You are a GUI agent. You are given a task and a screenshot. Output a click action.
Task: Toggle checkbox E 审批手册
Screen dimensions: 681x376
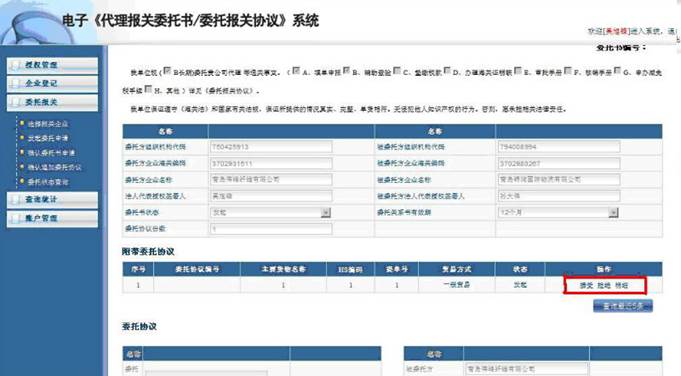(x=517, y=70)
